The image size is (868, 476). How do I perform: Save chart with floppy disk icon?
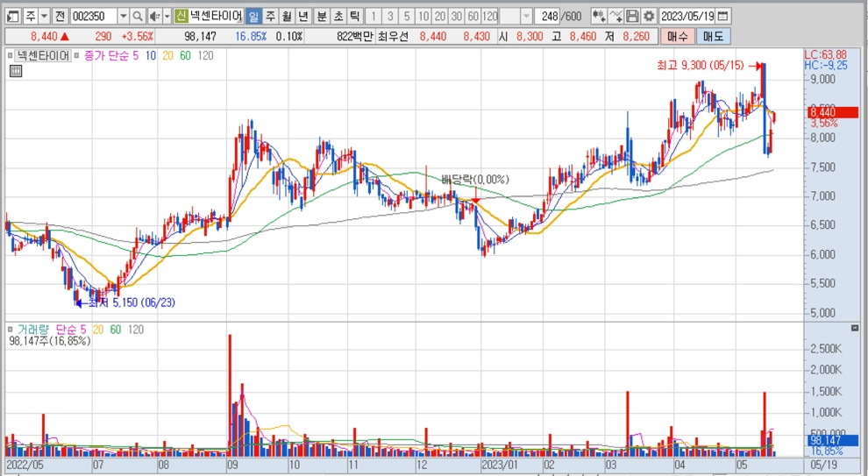tap(632, 16)
